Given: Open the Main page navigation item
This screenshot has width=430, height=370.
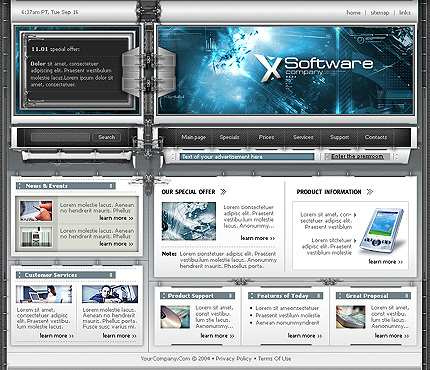Looking at the screenshot, I should pyautogui.click(x=194, y=137).
